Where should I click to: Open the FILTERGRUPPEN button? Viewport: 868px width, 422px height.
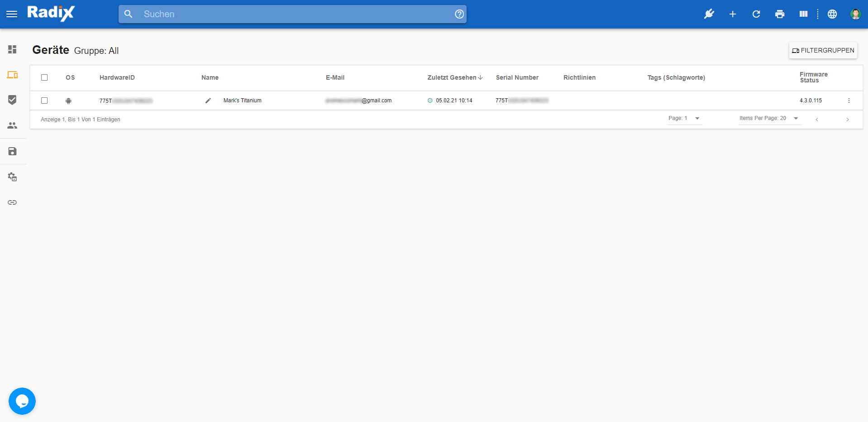(x=823, y=50)
